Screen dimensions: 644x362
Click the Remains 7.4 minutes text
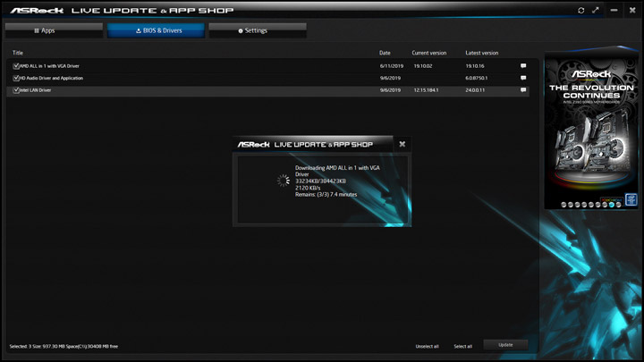326,195
